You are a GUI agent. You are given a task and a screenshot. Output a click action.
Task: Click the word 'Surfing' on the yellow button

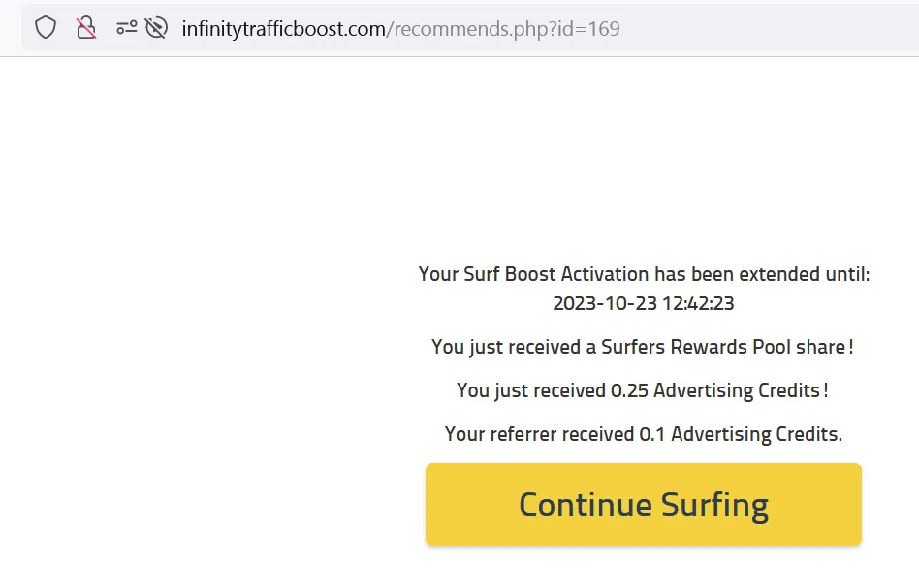coord(714,505)
